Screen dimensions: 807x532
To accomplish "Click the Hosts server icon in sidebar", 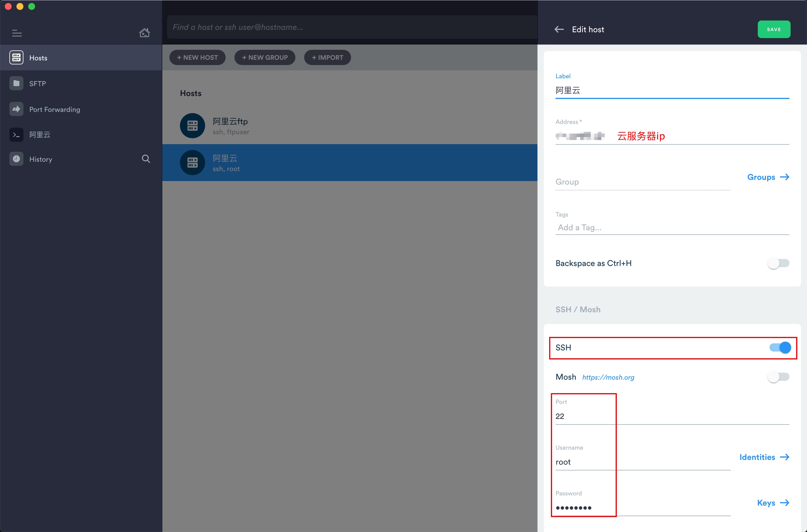I will point(16,58).
